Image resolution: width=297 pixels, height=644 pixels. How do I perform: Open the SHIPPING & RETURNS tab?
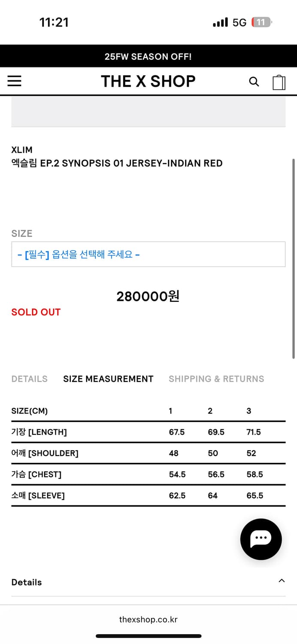(216, 379)
